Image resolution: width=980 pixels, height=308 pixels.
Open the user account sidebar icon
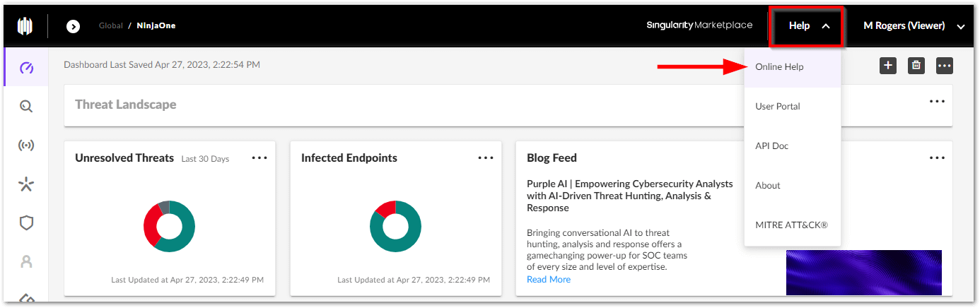click(x=26, y=261)
